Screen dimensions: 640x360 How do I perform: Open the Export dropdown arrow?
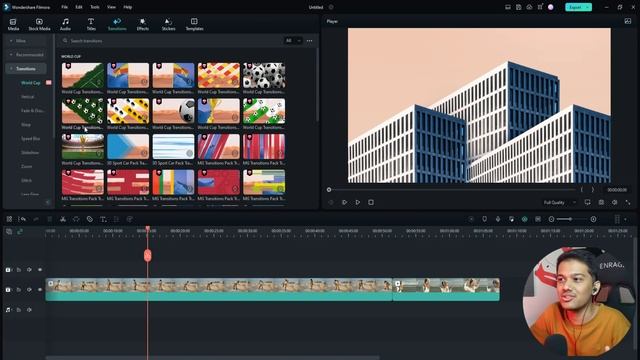(x=588, y=7)
